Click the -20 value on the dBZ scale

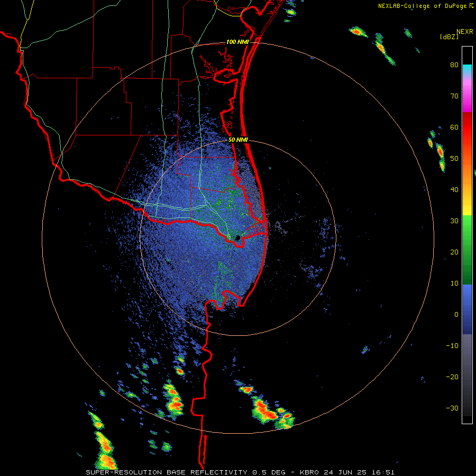(x=452, y=377)
